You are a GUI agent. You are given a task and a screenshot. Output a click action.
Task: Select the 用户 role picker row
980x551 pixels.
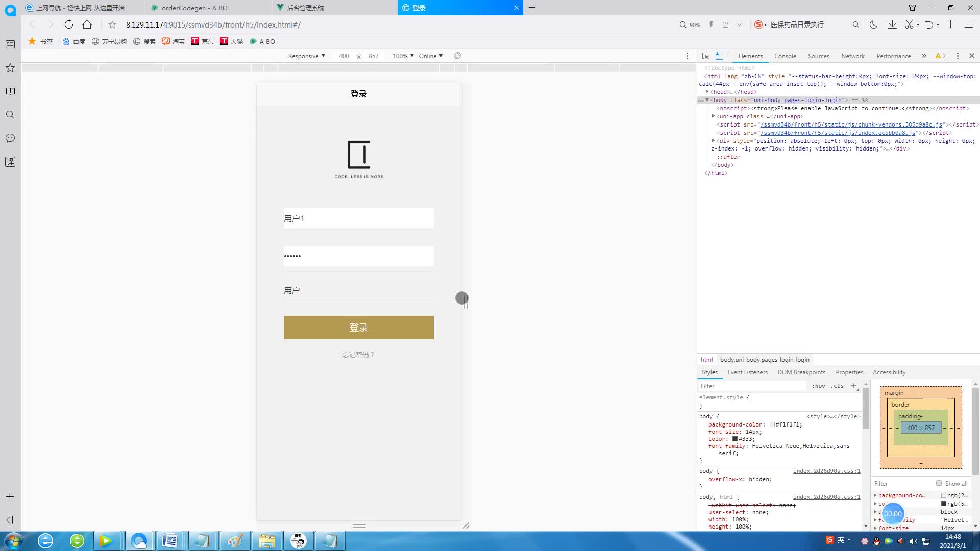[x=359, y=290]
